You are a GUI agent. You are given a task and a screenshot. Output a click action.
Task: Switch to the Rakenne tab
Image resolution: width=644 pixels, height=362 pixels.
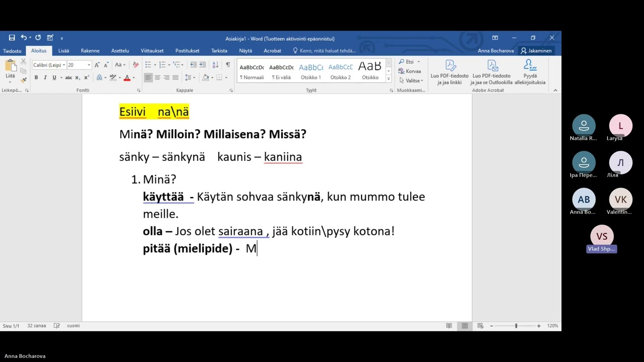pyautogui.click(x=90, y=51)
